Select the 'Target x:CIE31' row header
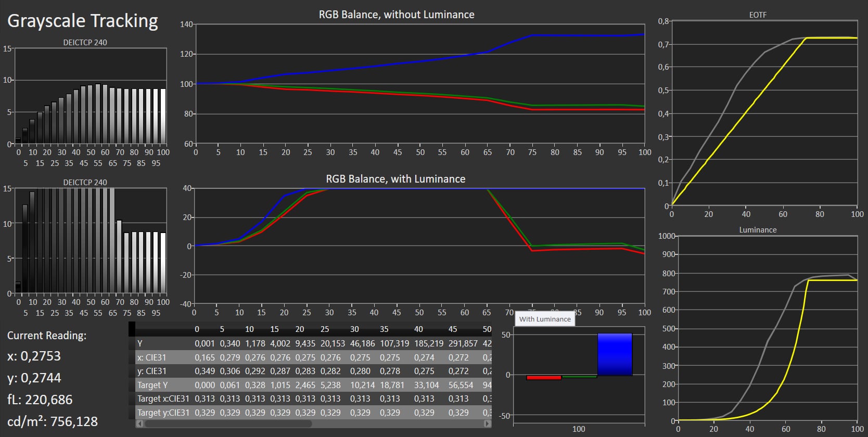The width and height of the screenshot is (868, 437). pos(163,399)
